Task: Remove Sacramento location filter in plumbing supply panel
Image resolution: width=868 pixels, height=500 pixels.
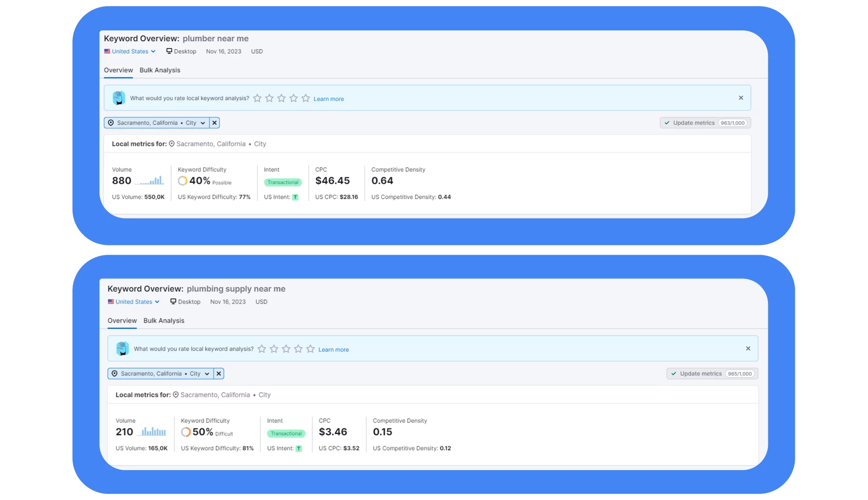Action: coord(219,374)
